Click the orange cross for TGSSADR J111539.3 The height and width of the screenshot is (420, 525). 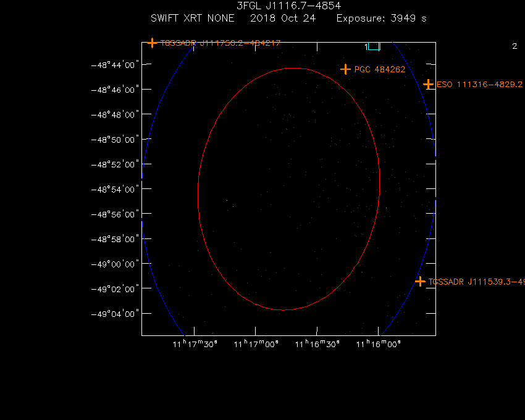point(420,282)
